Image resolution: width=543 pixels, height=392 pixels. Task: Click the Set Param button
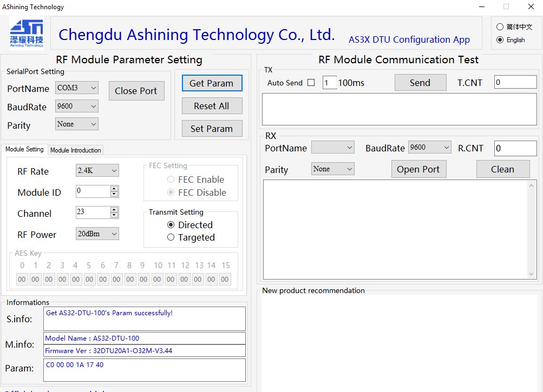click(212, 128)
